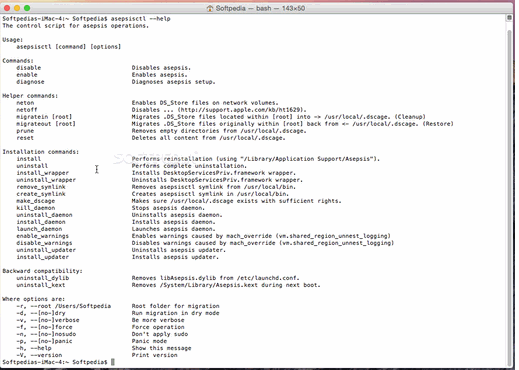The width and height of the screenshot is (519, 370).
Task: Click the 'disable' command name
Action: click(x=29, y=68)
